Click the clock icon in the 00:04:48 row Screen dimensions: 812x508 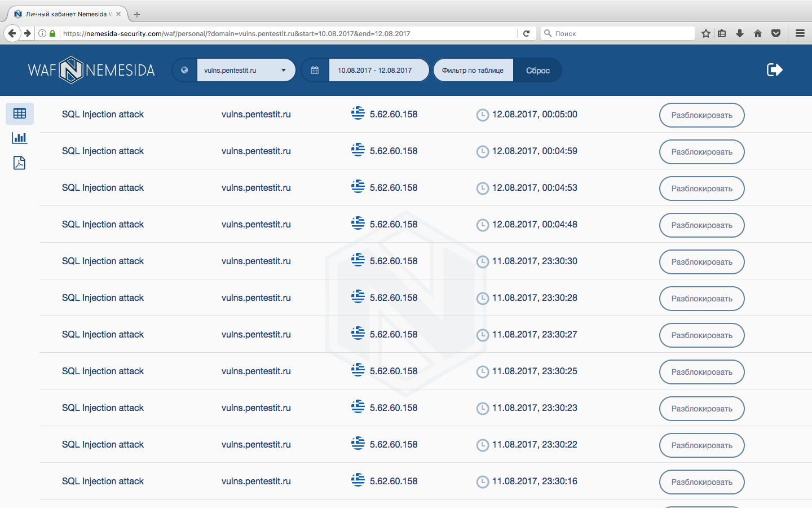(x=483, y=225)
